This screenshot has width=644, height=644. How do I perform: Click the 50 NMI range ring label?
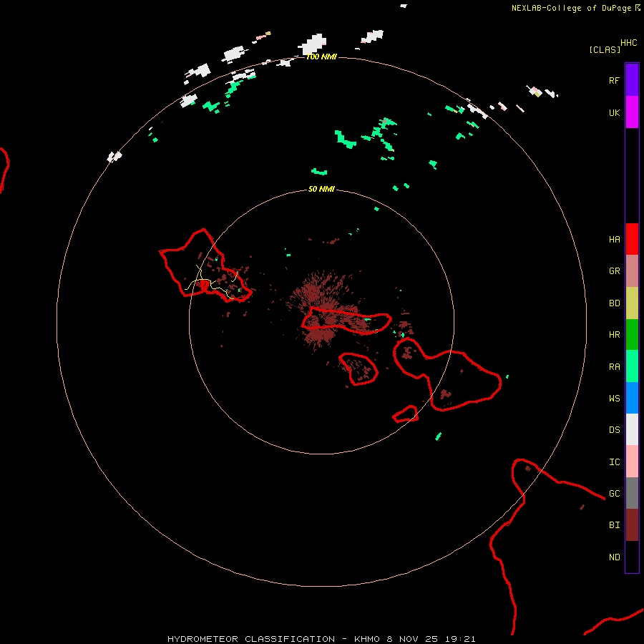(321, 189)
